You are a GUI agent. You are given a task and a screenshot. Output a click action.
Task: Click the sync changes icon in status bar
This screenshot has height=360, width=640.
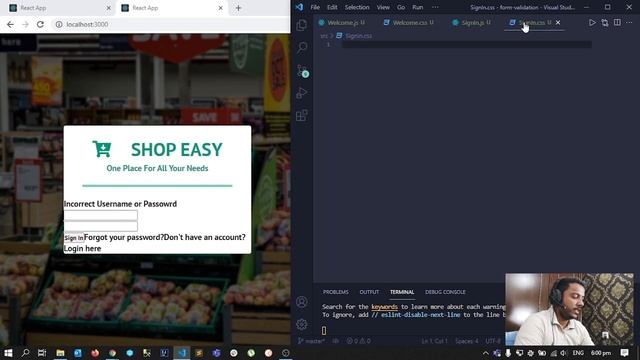coord(336,341)
